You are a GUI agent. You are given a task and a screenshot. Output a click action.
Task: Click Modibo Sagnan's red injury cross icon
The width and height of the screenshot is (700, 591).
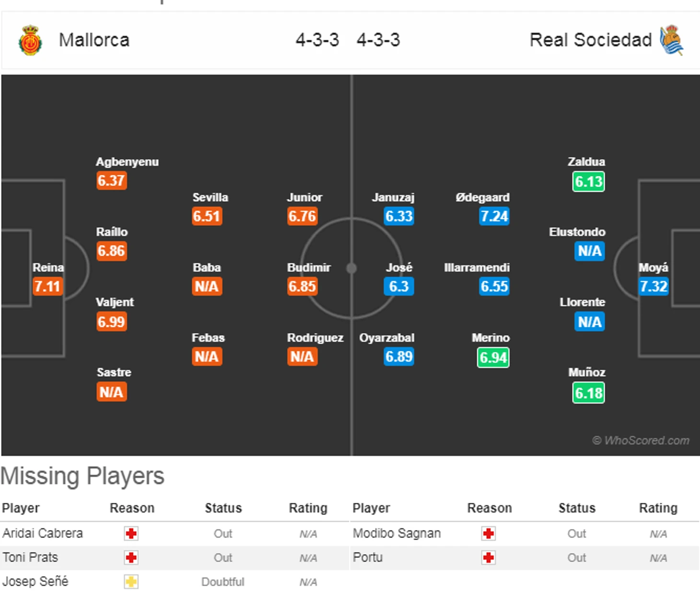tap(488, 533)
